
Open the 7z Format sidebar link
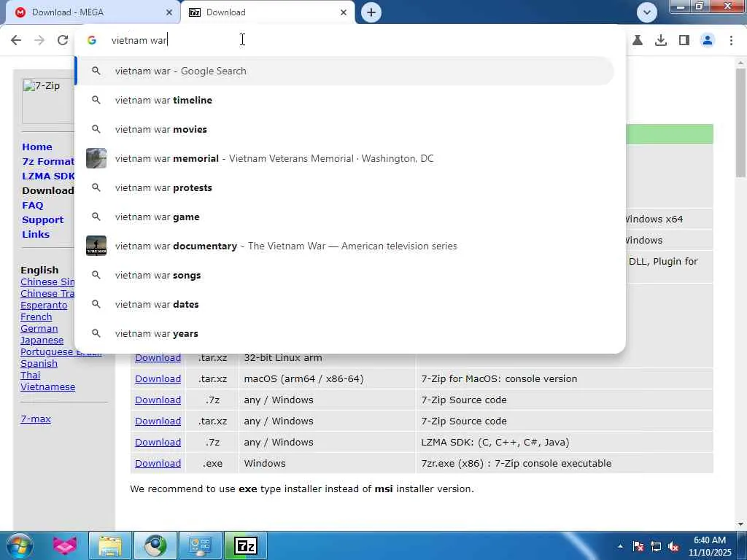(48, 161)
